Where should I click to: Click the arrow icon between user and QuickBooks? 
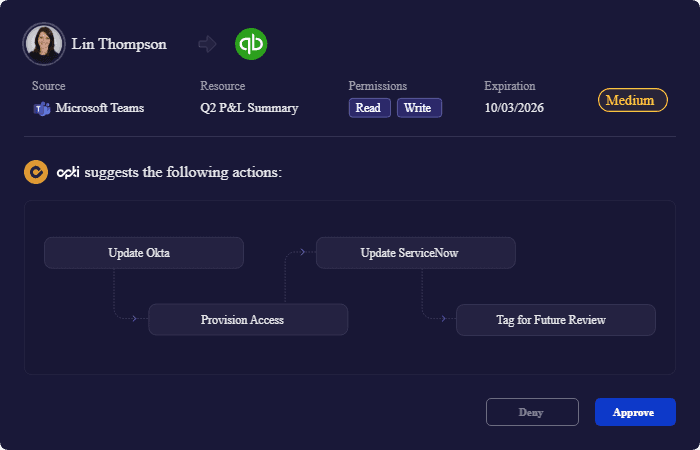(x=207, y=44)
